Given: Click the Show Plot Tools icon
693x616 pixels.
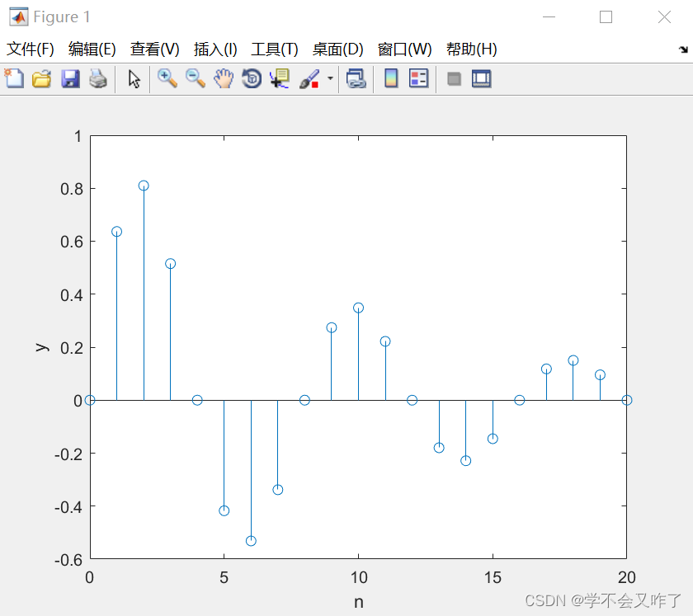Looking at the screenshot, I should tap(481, 78).
